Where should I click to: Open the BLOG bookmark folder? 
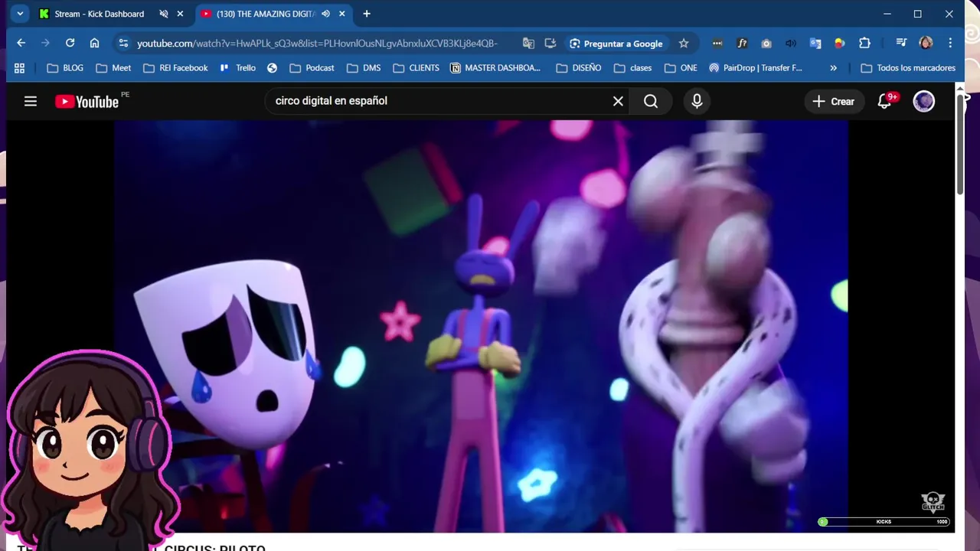click(65, 68)
